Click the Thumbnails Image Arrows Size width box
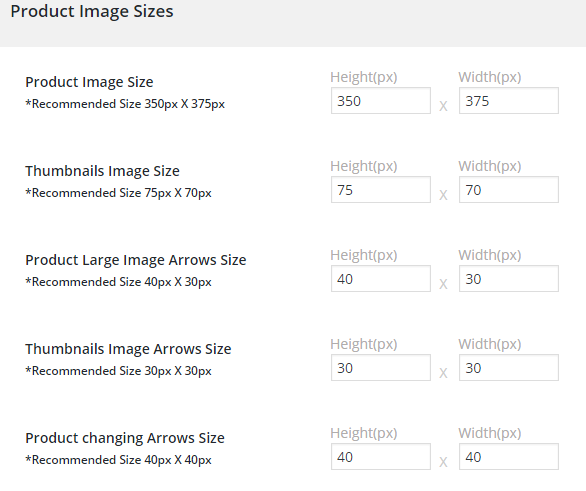586x491 pixels. [x=509, y=368]
